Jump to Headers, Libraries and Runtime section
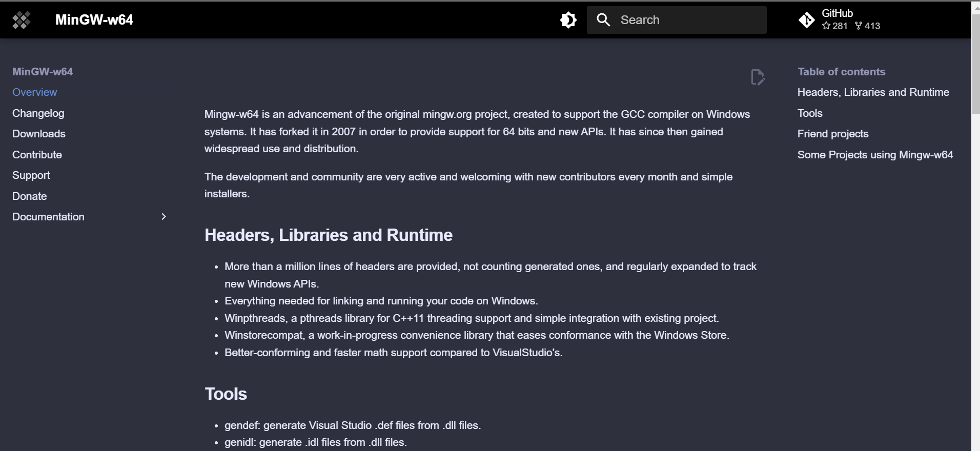 (873, 92)
